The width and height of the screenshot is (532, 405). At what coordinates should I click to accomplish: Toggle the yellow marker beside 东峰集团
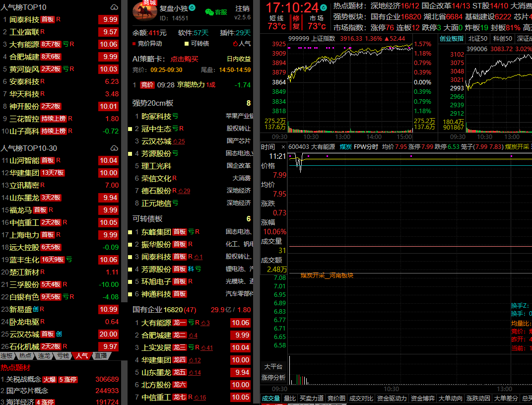coord(130,232)
